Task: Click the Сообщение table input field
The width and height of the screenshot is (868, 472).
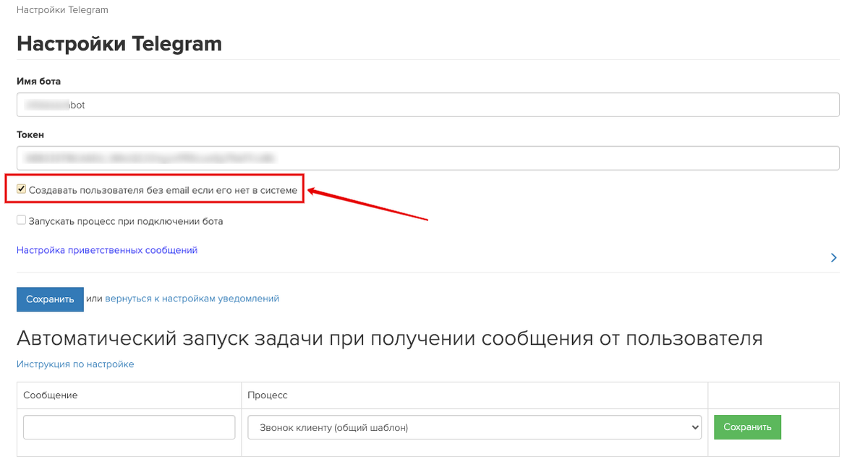Action: click(x=129, y=427)
